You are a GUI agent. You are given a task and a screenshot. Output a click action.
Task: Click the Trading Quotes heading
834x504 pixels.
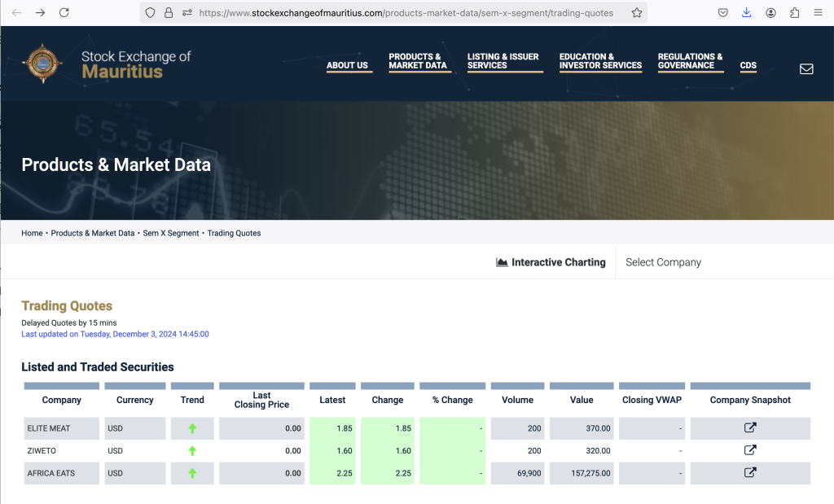(67, 305)
